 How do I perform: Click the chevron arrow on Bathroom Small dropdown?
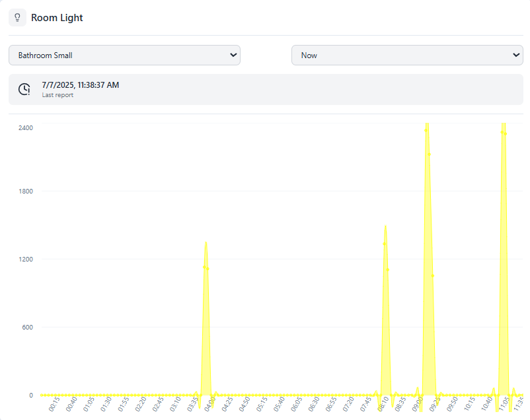(233, 55)
